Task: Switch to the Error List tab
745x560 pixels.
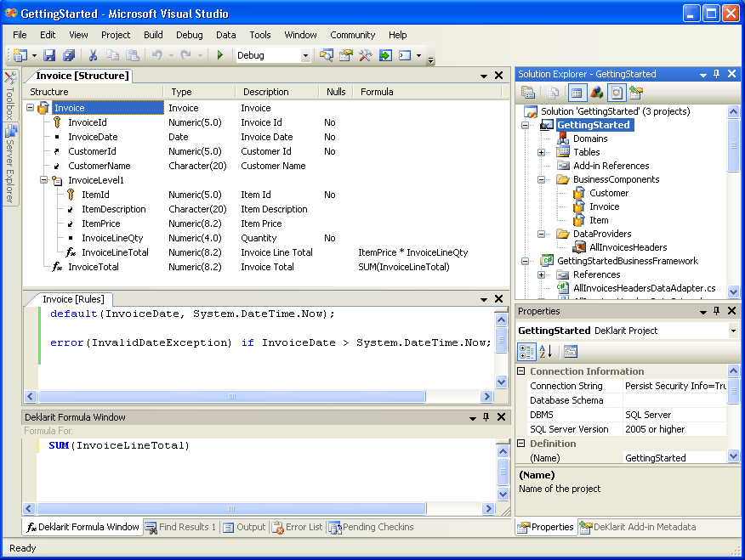Action: 298,527
